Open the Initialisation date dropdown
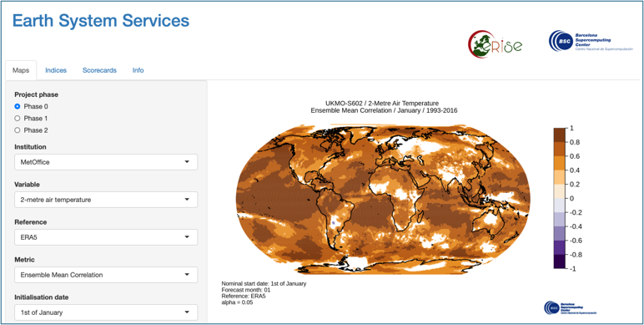 106,312
